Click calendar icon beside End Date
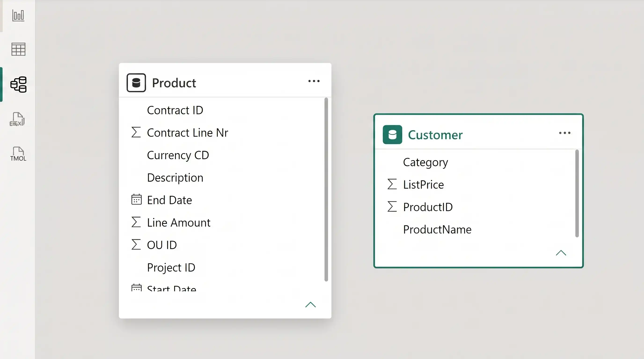The height and width of the screenshot is (359, 644). pyautogui.click(x=136, y=199)
